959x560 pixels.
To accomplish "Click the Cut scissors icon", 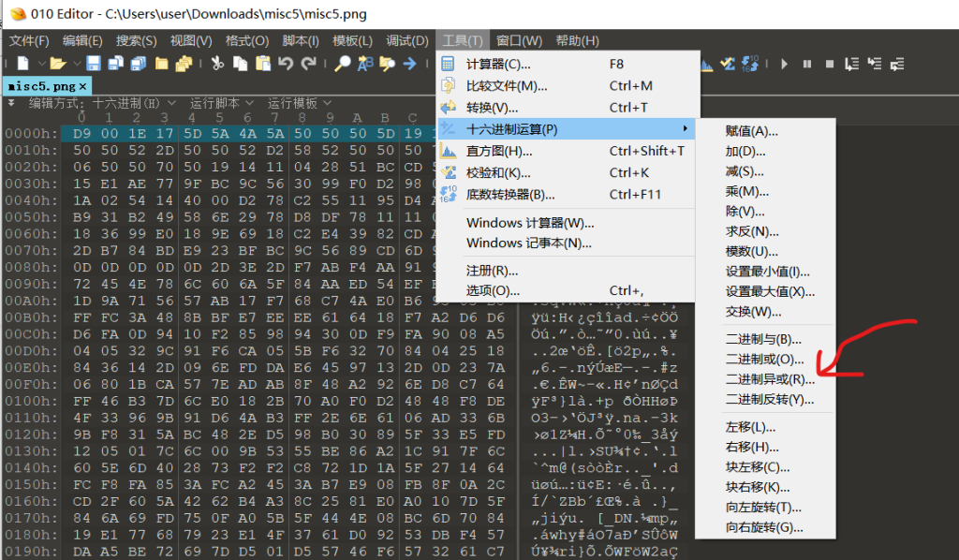I will click(x=217, y=64).
